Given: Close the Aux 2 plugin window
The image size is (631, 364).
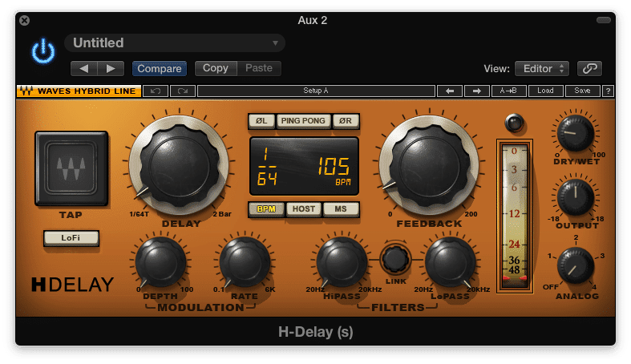Looking at the screenshot, I should [x=25, y=20].
